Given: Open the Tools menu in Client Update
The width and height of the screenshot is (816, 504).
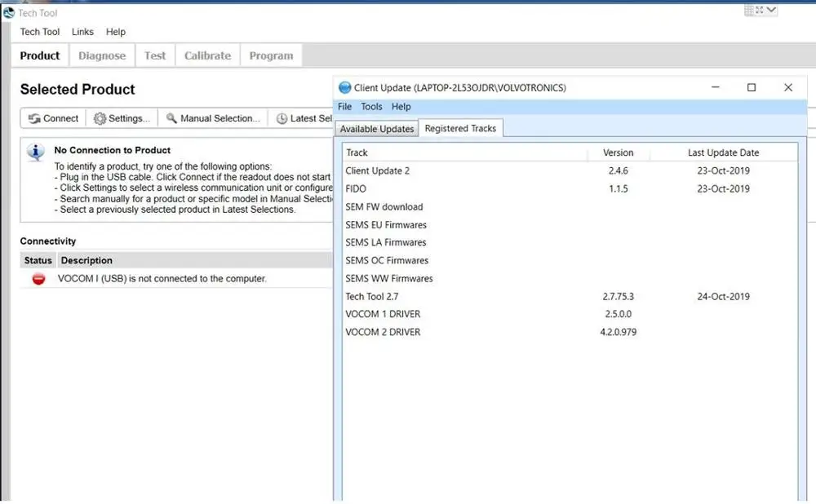Looking at the screenshot, I should pyautogui.click(x=371, y=107).
